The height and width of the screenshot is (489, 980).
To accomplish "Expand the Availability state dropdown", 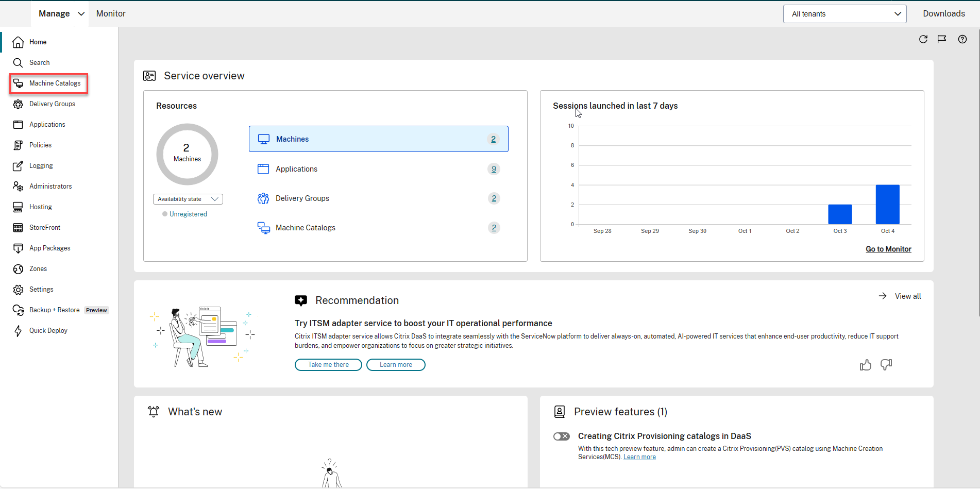I will pos(188,199).
